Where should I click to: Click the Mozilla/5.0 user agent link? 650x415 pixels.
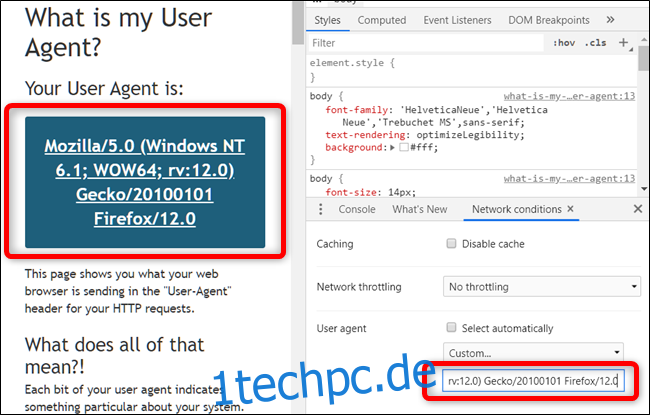[x=145, y=183]
